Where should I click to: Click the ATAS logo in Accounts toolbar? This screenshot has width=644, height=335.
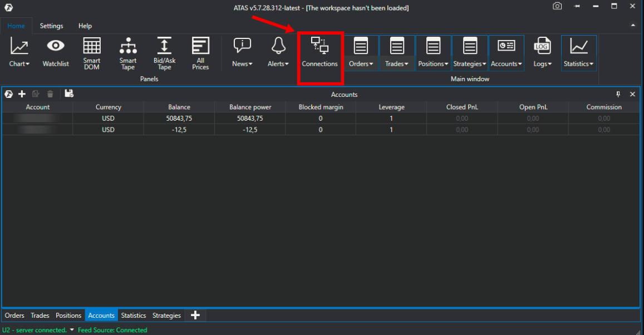click(8, 94)
